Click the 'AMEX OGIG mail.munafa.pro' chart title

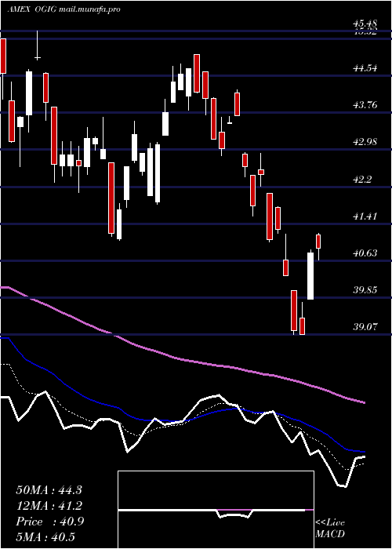(x=64, y=9)
